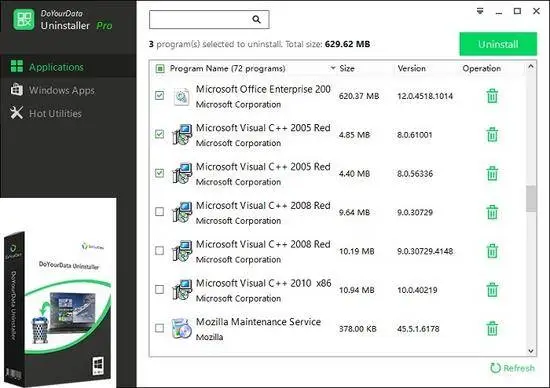Click trash icon for Visual C++ 2010 x86
550x388 pixels.
click(492, 290)
